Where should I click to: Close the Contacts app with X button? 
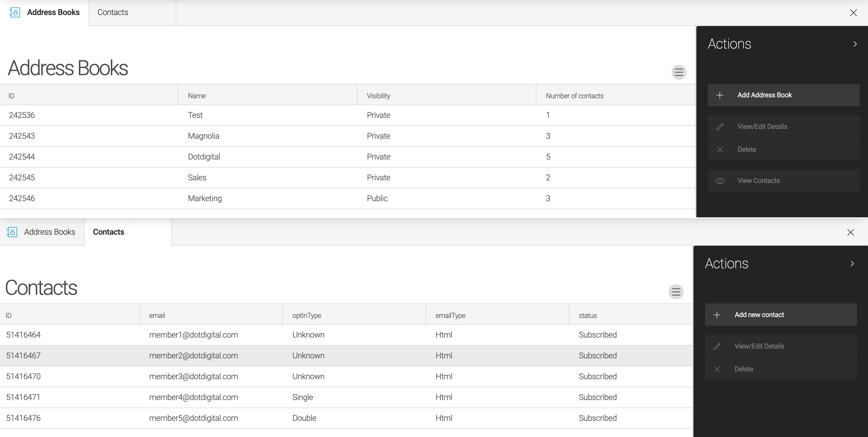[850, 232]
